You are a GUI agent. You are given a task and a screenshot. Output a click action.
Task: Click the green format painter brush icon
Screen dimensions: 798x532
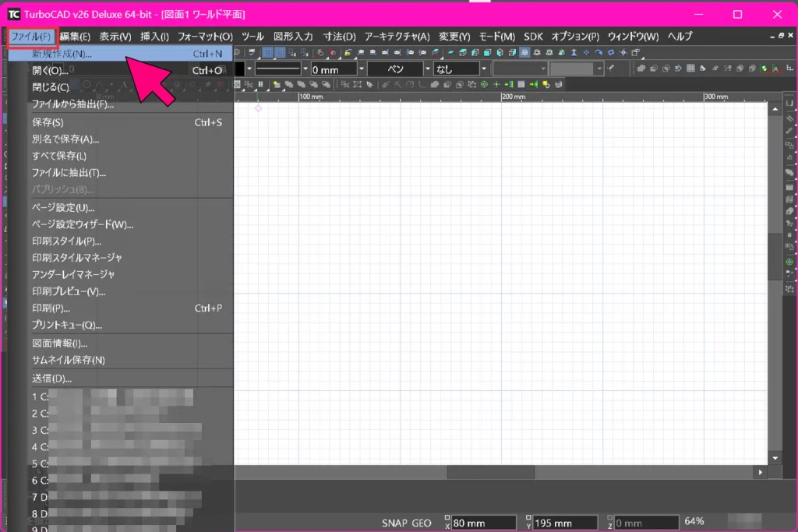[610, 68]
